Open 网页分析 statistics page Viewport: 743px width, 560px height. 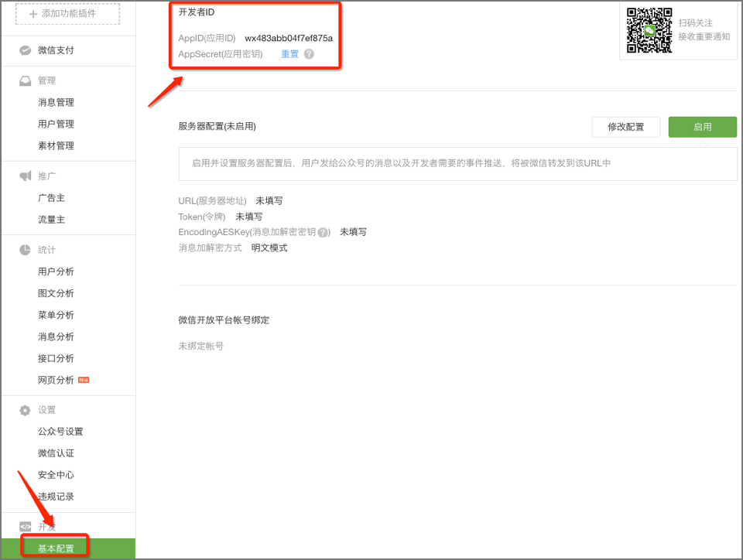pyautogui.click(x=56, y=380)
